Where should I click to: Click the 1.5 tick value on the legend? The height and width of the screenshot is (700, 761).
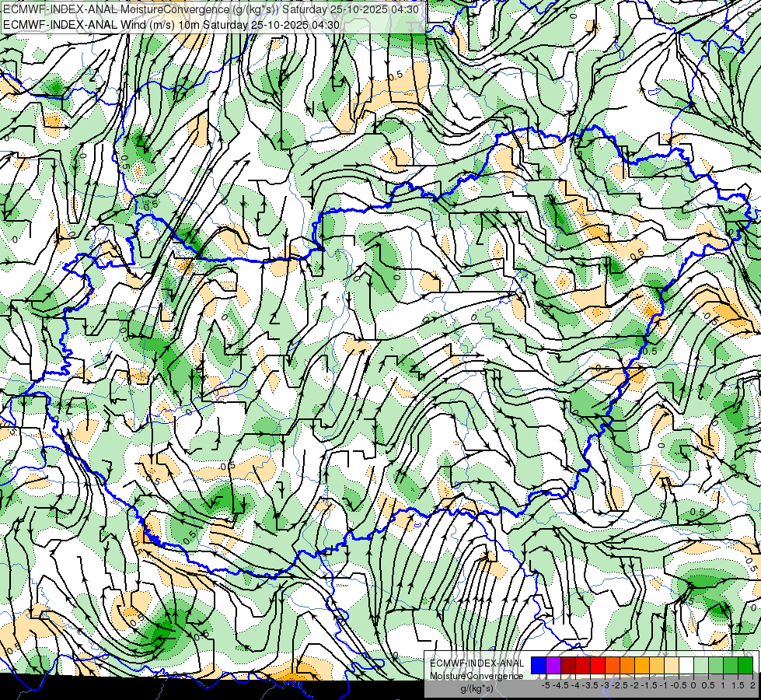738,685
